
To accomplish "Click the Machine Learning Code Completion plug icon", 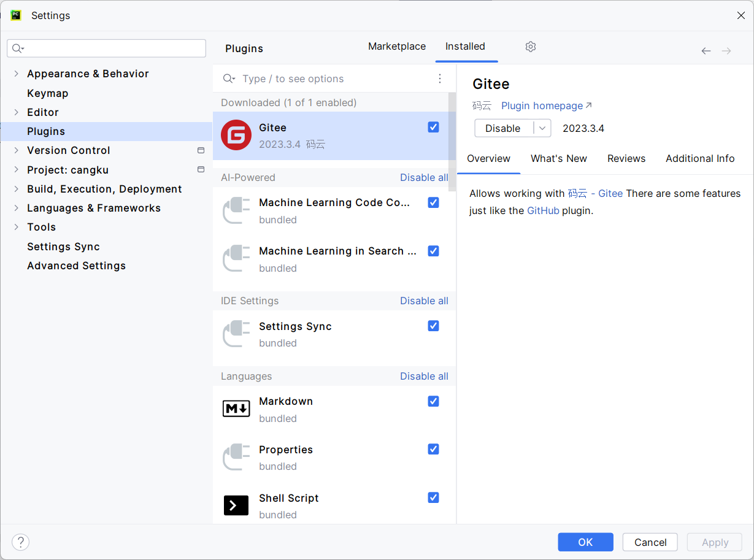I will 236,210.
